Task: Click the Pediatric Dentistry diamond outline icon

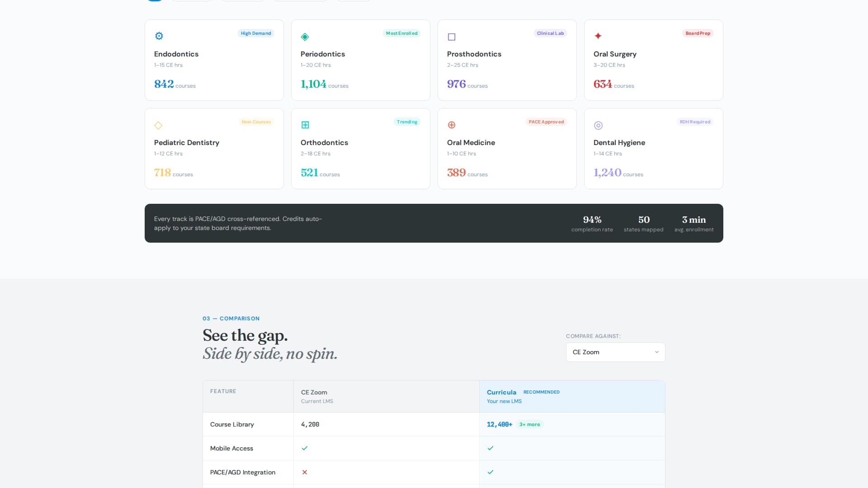Action: point(158,125)
